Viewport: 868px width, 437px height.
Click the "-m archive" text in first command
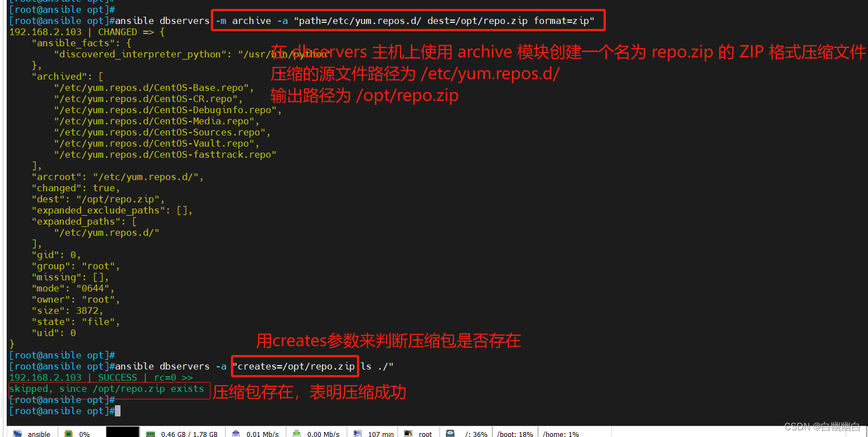tap(243, 21)
